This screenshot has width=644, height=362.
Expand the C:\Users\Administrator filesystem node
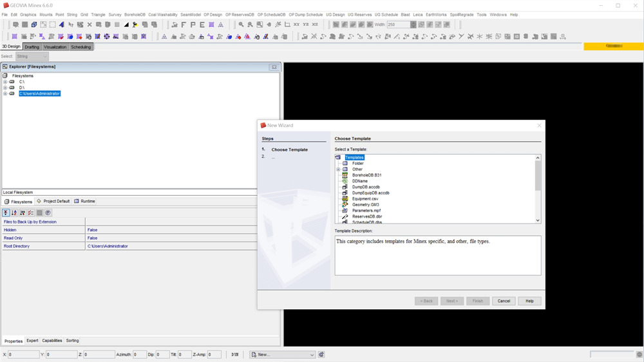[x=5, y=93]
